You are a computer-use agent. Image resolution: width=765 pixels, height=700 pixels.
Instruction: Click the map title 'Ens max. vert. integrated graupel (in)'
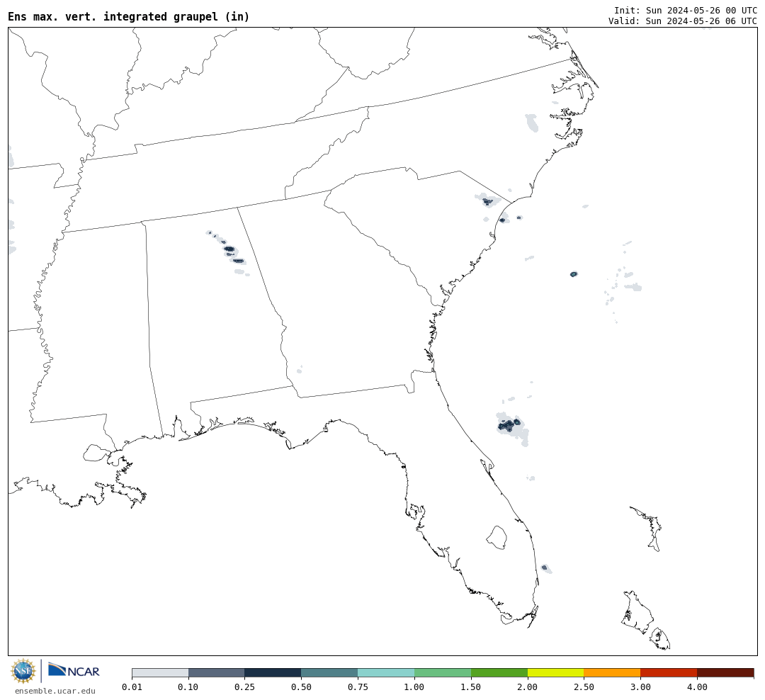pyautogui.click(x=129, y=16)
